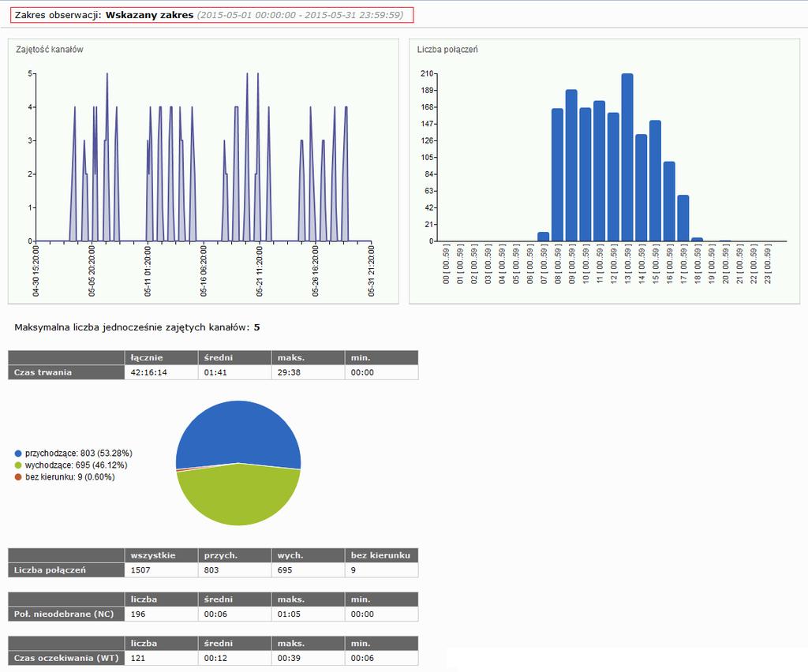This screenshot has width=808, height=672.
Task: Click the small bar for hour 07
Action: click(x=543, y=237)
